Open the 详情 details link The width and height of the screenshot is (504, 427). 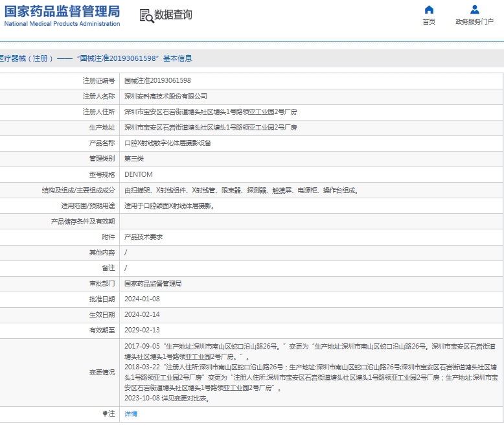(131, 414)
